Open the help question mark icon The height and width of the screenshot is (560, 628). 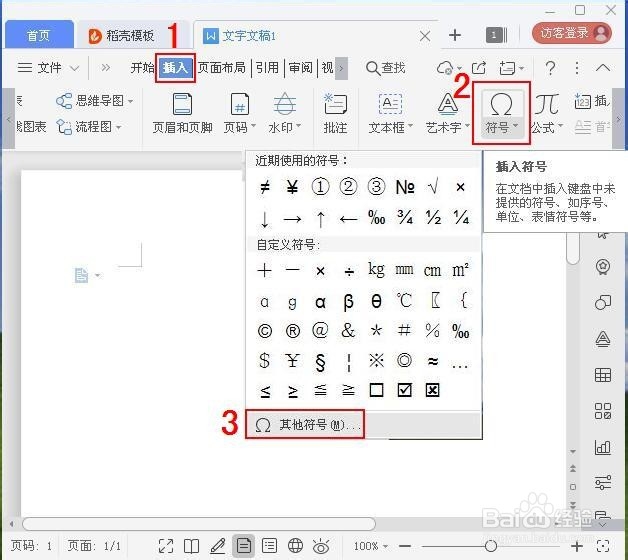(x=551, y=68)
